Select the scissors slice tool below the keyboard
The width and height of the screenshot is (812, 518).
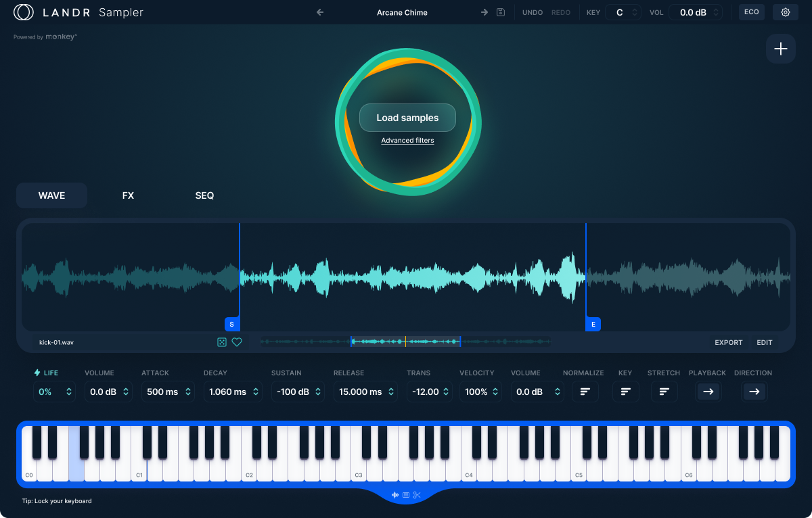coord(417,494)
